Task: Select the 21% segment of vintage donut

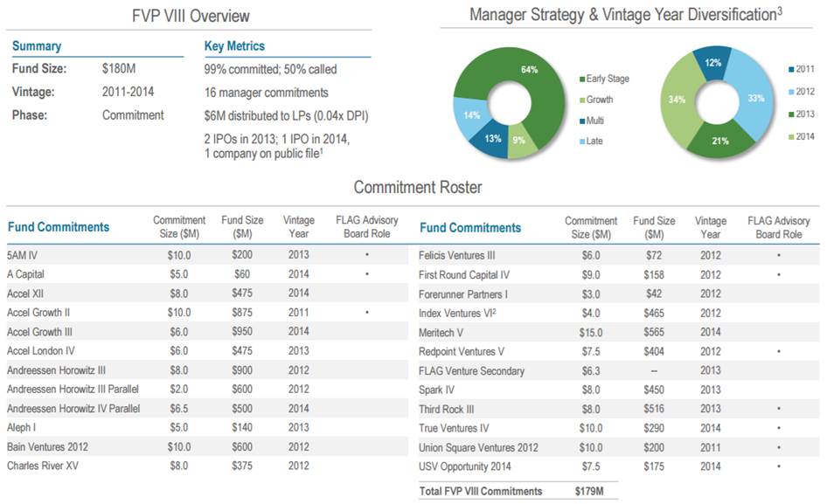Action: coord(720,141)
